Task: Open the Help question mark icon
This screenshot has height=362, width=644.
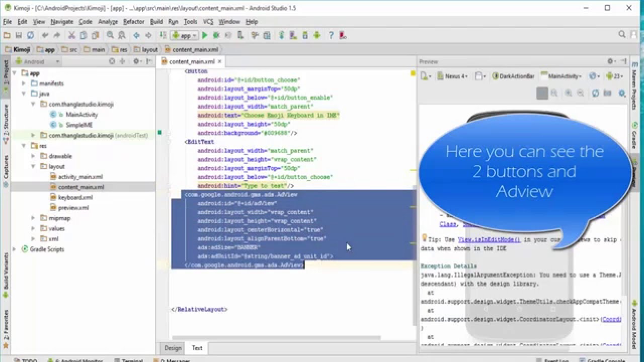Action: point(331,36)
